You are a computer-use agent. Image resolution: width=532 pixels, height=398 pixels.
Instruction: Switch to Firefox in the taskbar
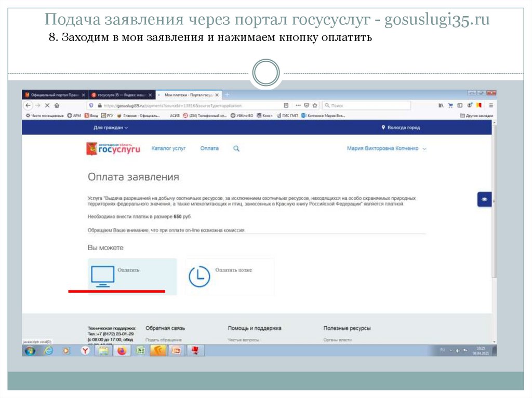[x=122, y=351]
